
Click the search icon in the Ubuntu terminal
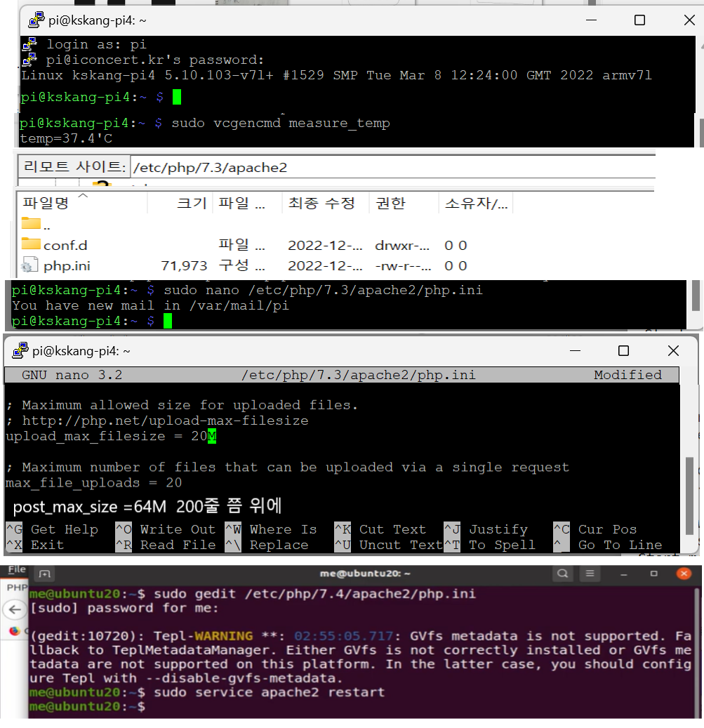pyautogui.click(x=563, y=574)
